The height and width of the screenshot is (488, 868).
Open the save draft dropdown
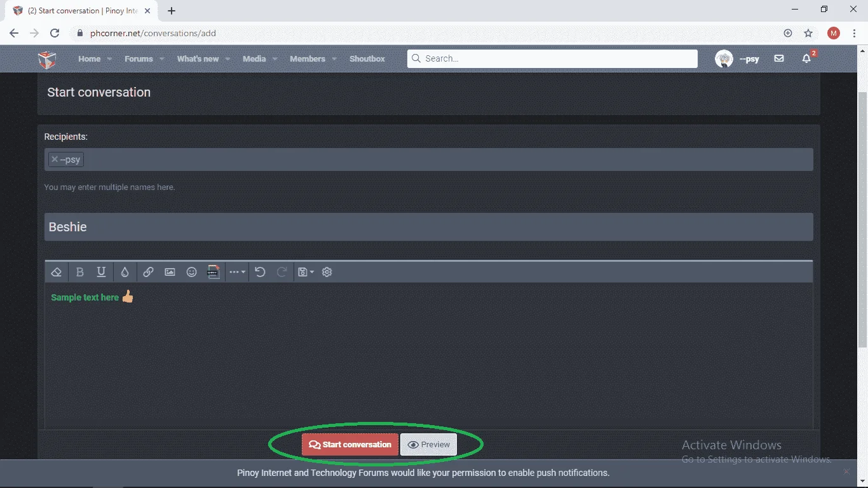click(x=306, y=272)
